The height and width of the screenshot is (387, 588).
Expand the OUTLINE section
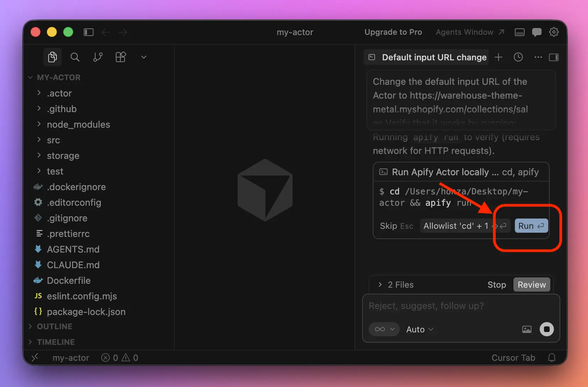pos(55,326)
